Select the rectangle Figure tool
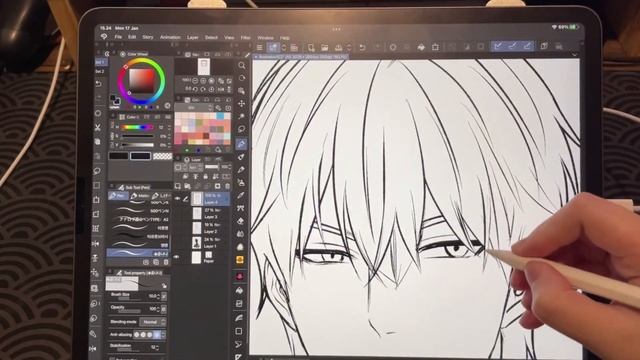This screenshot has height=360, width=640. [239, 331]
